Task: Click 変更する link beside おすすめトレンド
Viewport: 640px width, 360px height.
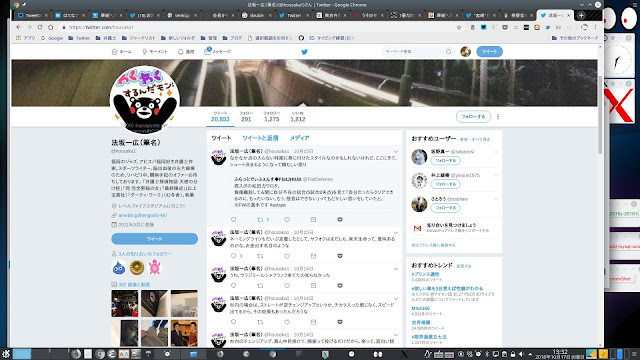Action: pyautogui.click(x=464, y=266)
